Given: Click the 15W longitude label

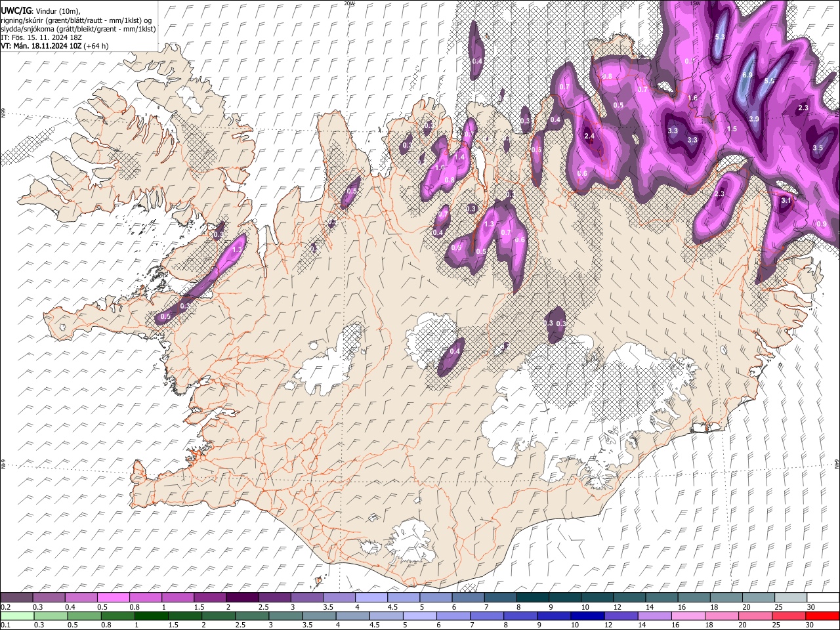Looking at the screenshot, I should 694,3.
